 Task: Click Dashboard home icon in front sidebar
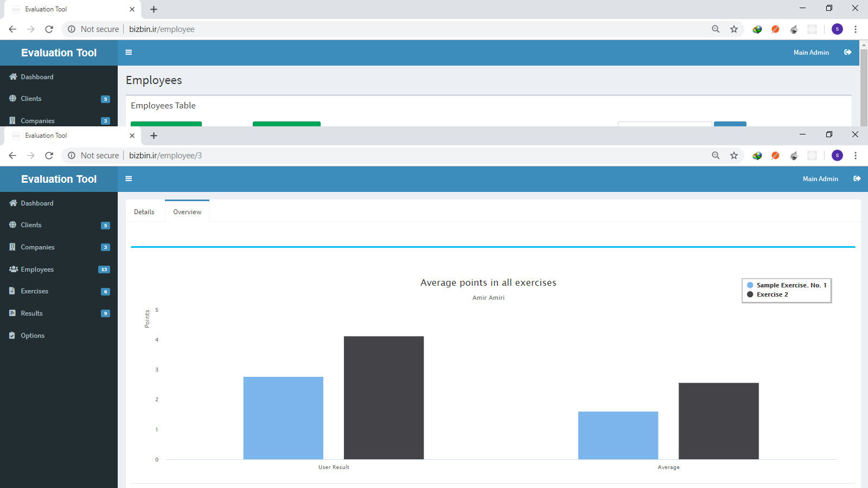(x=13, y=203)
